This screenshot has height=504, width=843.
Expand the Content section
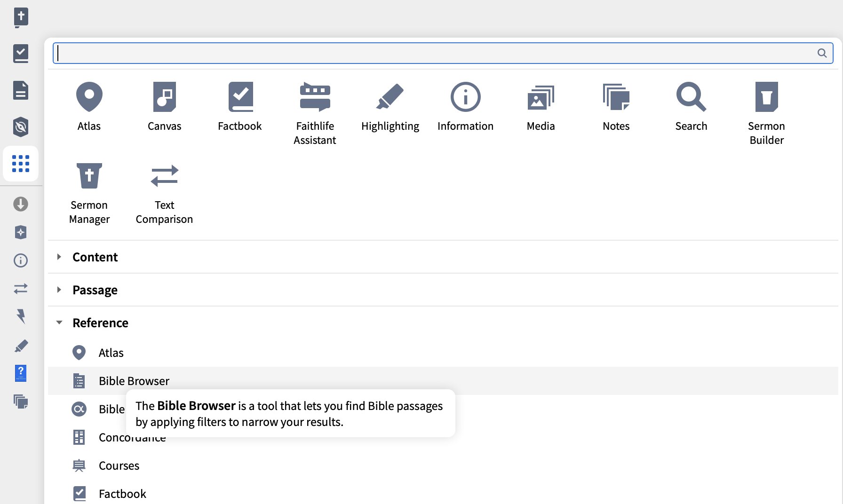[443, 257]
